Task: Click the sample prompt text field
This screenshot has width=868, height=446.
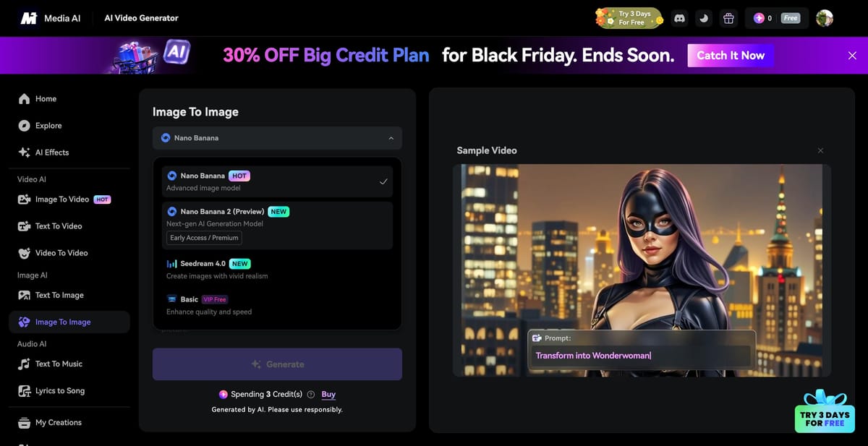Action: point(642,356)
